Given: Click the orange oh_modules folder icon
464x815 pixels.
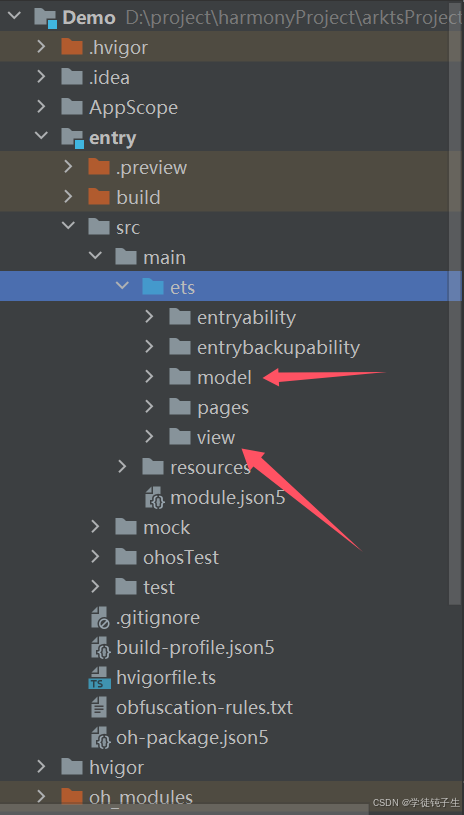Looking at the screenshot, I should (72, 796).
